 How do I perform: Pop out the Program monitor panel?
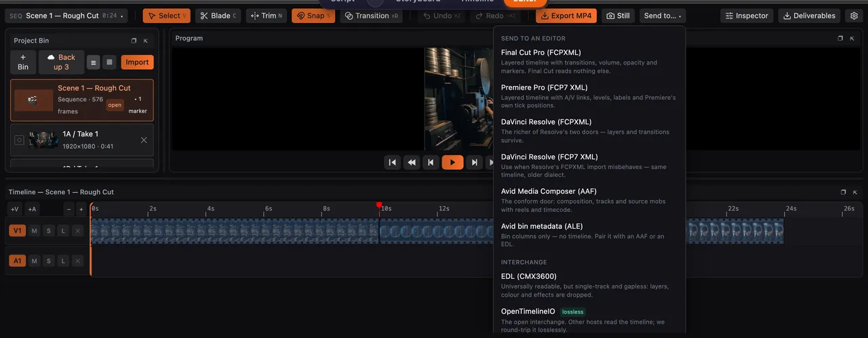[x=840, y=39]
